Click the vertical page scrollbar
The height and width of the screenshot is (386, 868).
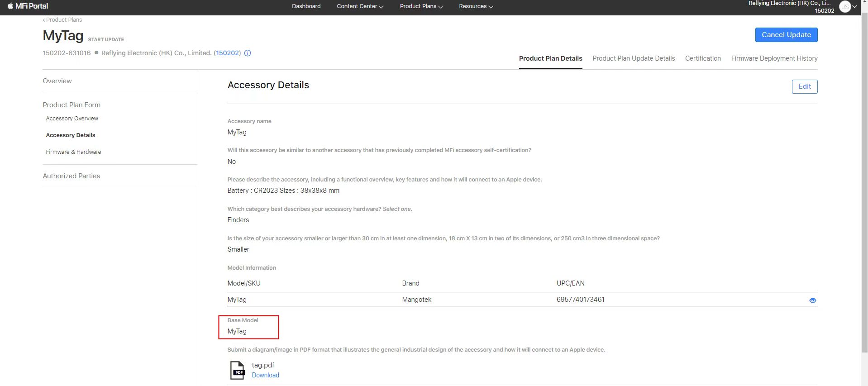(x=864, y=181)
